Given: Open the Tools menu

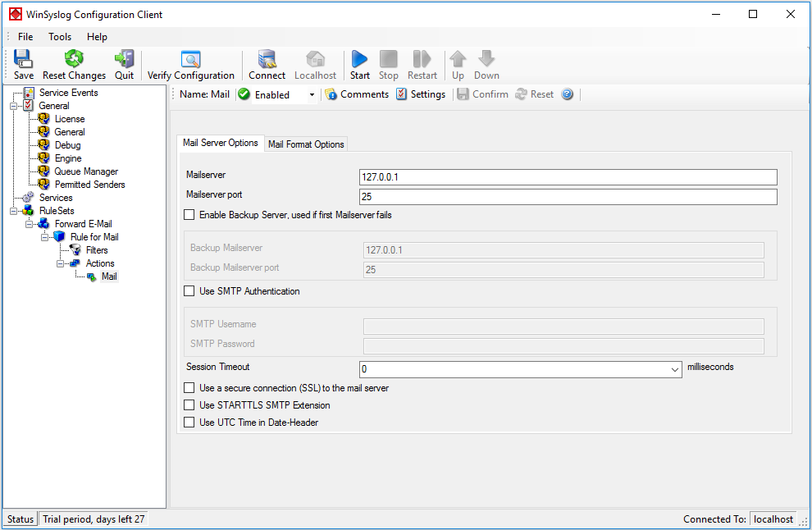Looking at the screenshot, I should (x=60, y=37).
